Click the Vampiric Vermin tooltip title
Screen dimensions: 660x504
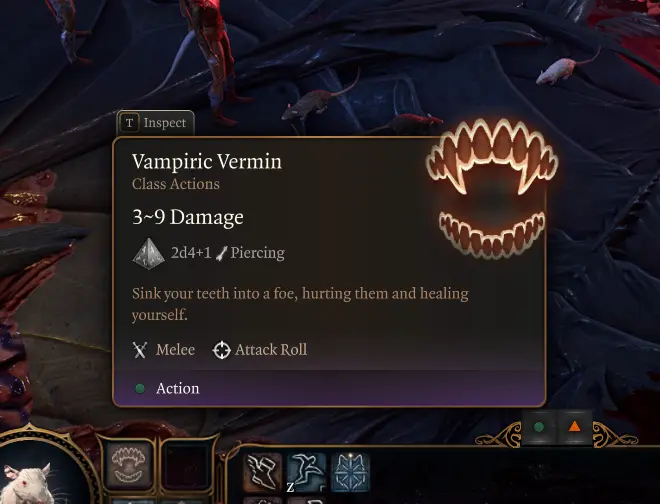(x=207, y=162)
